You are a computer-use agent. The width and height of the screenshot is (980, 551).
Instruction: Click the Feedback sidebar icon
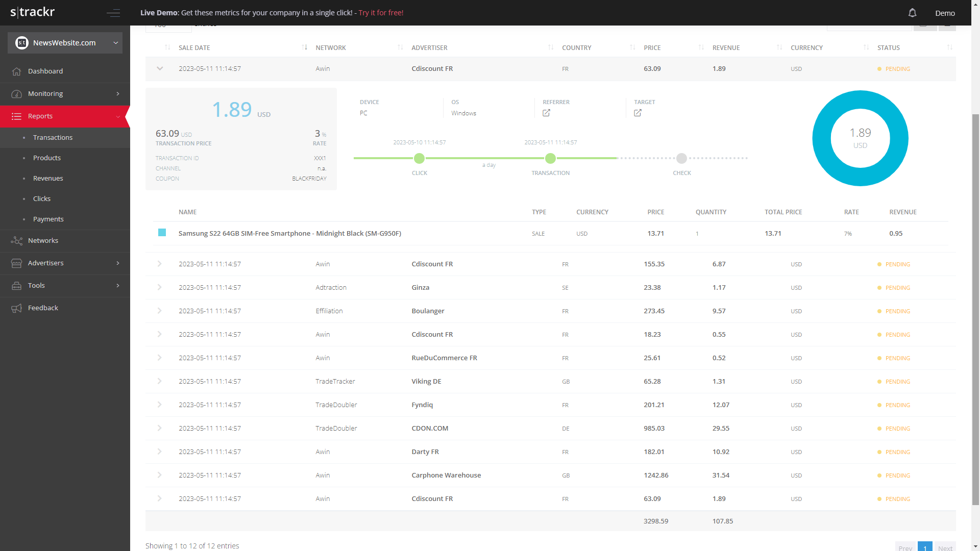(16, 308)
